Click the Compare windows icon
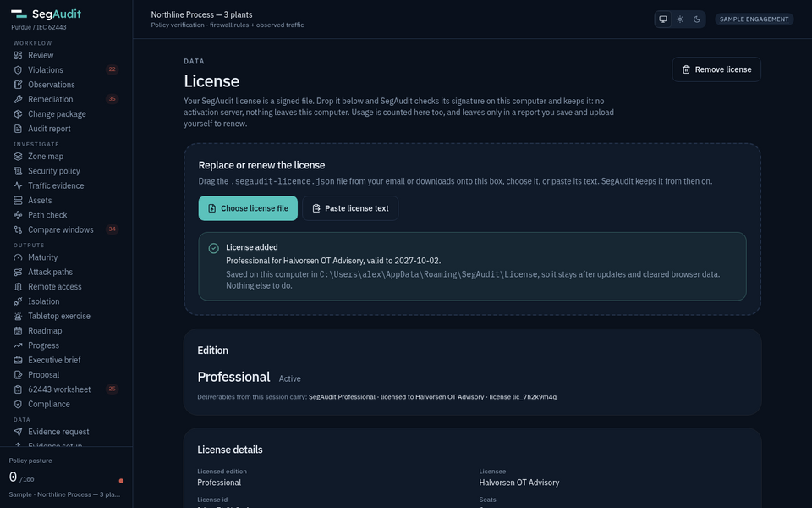812x508 pixels. [18, 229]
